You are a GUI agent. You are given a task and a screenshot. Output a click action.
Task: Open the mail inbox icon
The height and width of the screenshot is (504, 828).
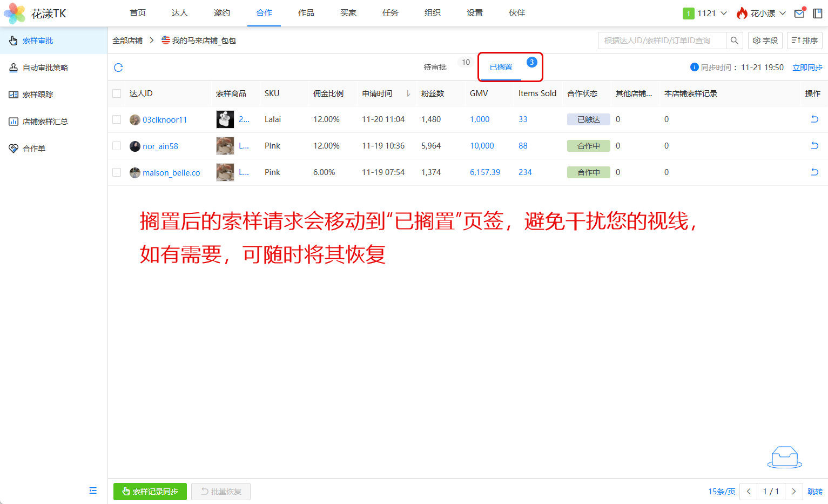coord(799,14)
